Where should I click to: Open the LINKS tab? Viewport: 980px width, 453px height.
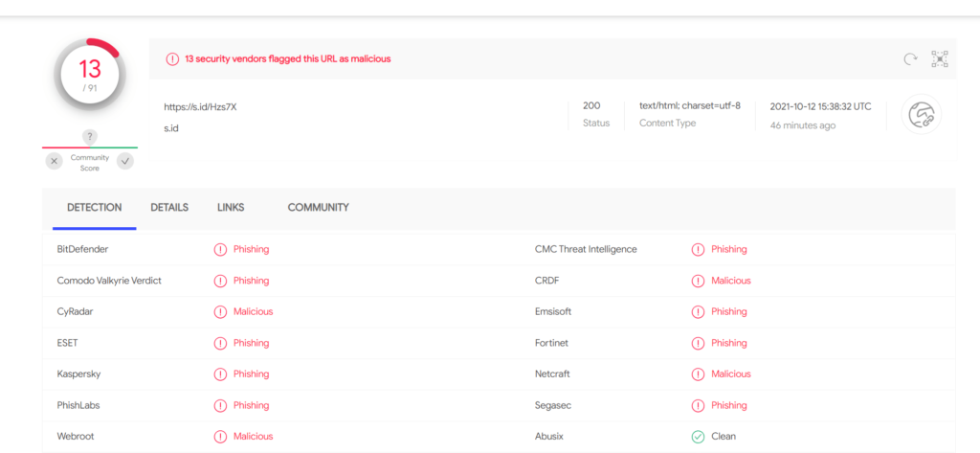point(231,208)
